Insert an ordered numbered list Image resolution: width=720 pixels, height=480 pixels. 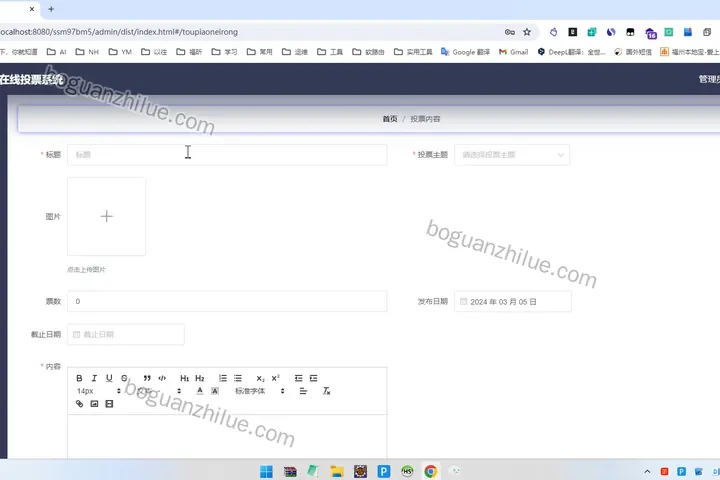[223, 378]
